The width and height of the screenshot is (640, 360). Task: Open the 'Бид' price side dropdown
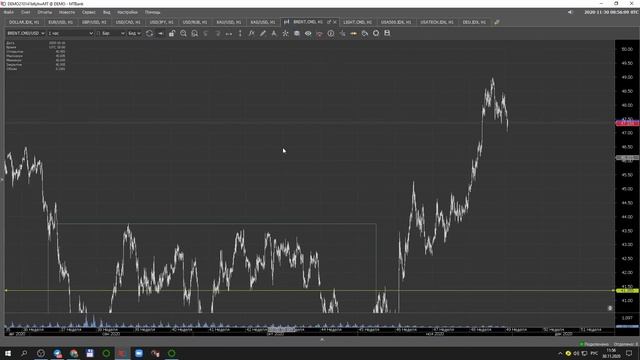(x=134, y=33)
